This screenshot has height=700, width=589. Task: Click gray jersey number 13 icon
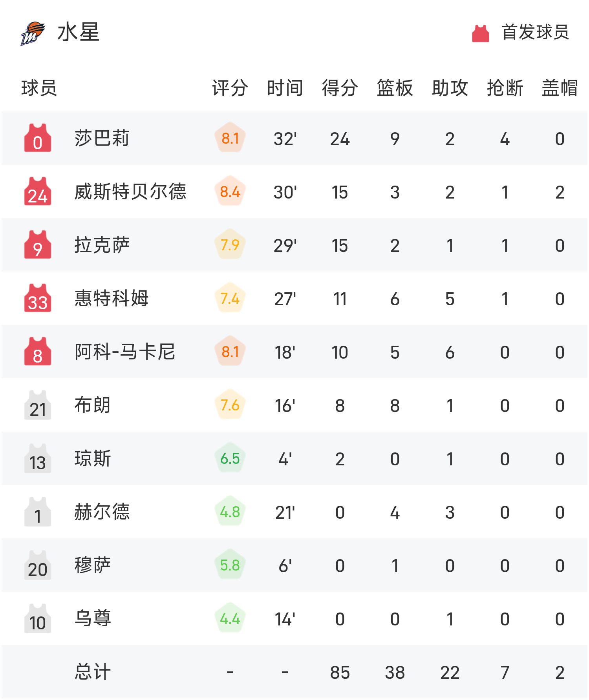click(x=38, y=459)
